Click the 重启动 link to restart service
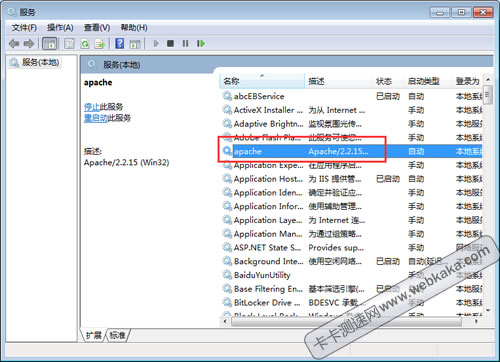This screenshot has height=362, width=500. [x=96, y=118]
